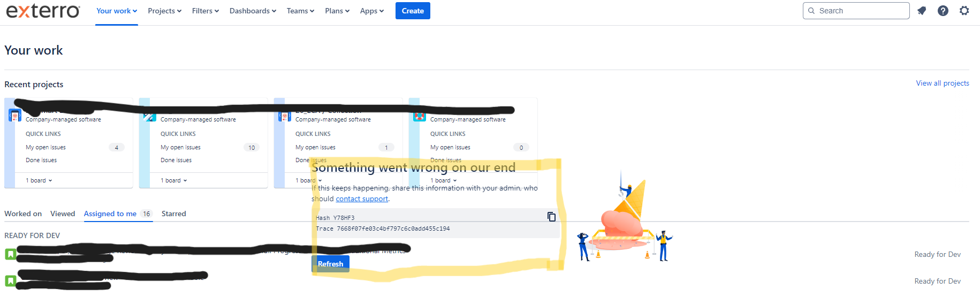Open notifications bell icon
Screen dimensions: 980x297
click(x=922, y=11)
